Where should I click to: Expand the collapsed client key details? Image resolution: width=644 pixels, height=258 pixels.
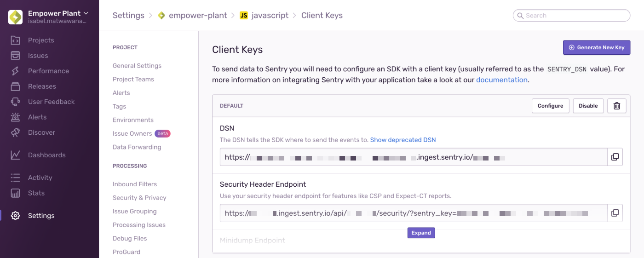coord(421,233)
